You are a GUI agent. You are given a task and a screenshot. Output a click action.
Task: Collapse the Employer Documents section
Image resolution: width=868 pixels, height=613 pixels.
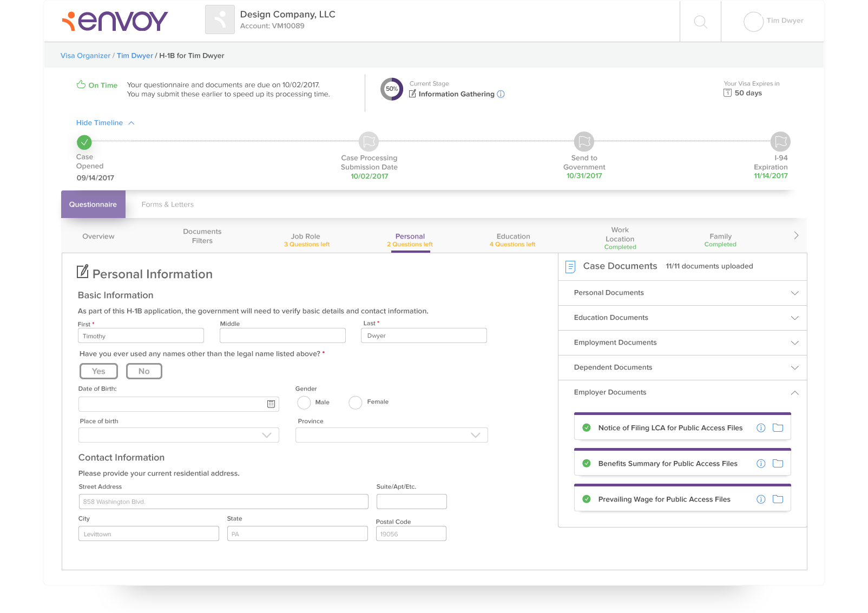point(682,392)
